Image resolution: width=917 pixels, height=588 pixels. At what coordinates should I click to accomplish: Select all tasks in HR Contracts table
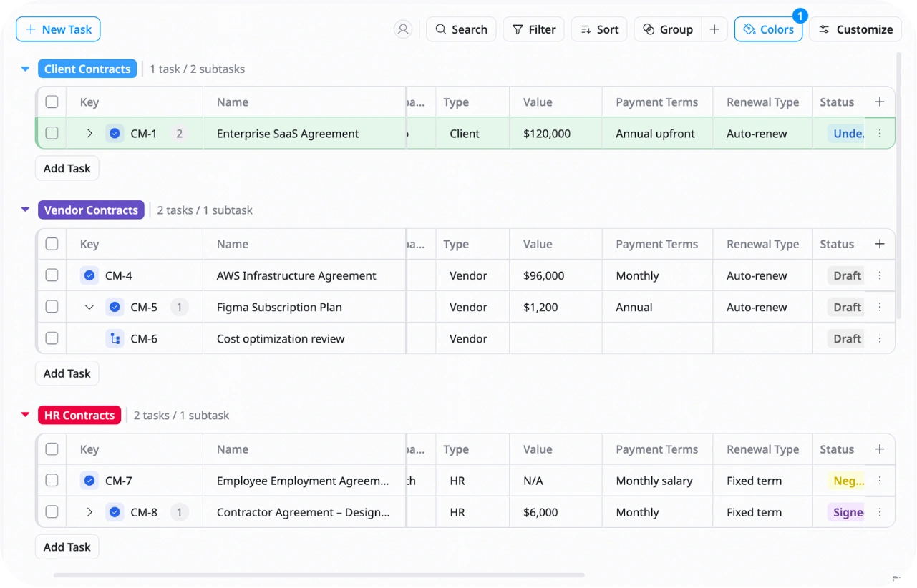pos(52,449)
